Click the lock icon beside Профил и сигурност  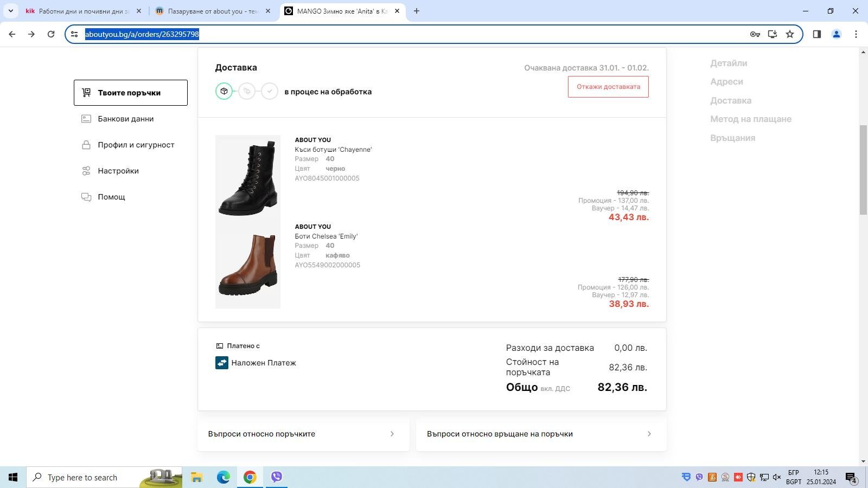[x=86, y=145]
